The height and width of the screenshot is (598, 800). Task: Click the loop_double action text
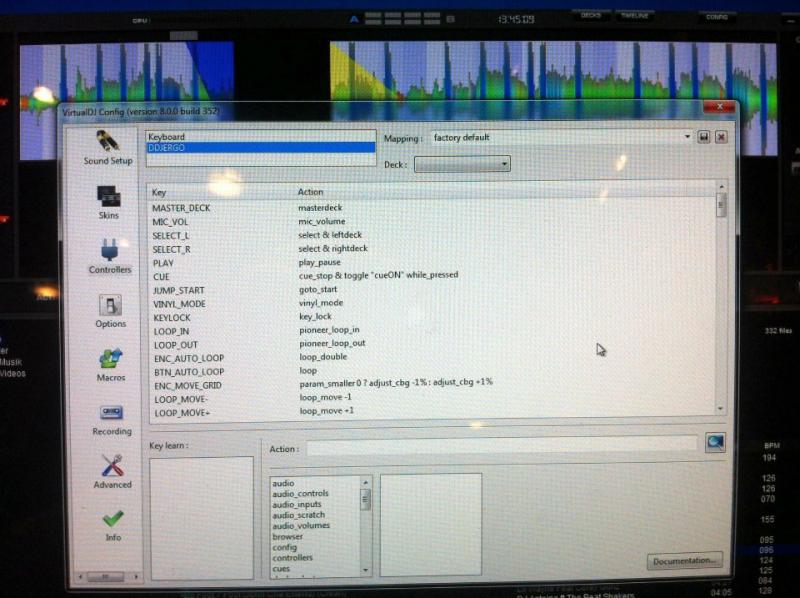coord(323,357)
